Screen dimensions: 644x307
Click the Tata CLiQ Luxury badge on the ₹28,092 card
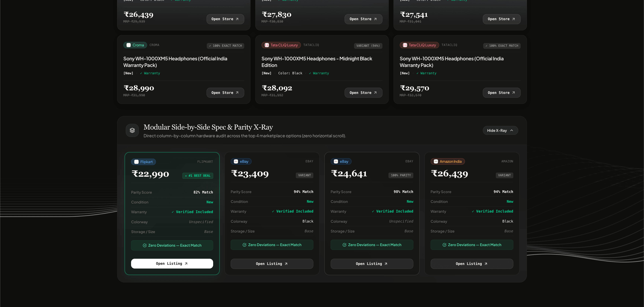pos(281,45)
